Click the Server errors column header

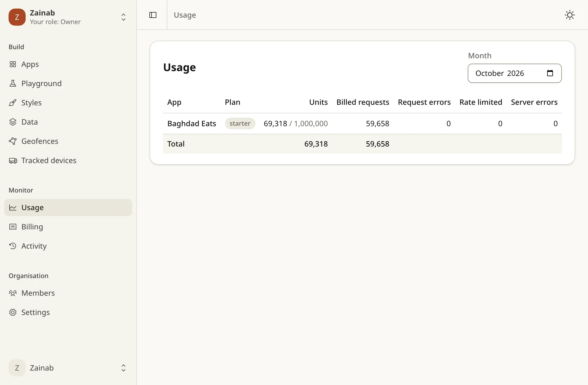click(534, 102)
